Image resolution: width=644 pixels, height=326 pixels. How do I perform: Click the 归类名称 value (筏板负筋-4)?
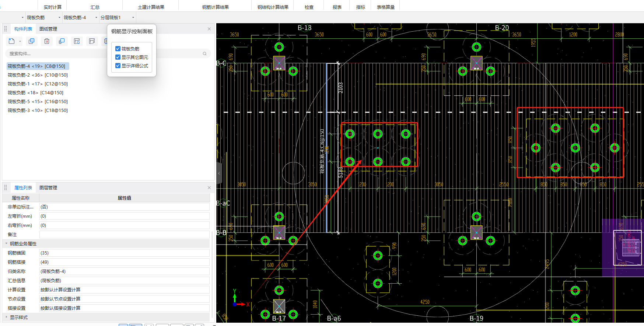(125, 271)
